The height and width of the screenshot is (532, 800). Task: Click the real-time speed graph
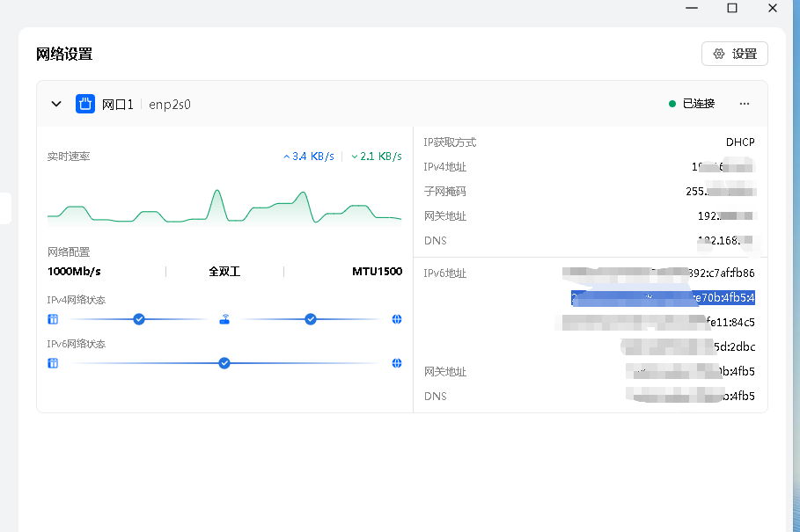click(x=224, y=208)
